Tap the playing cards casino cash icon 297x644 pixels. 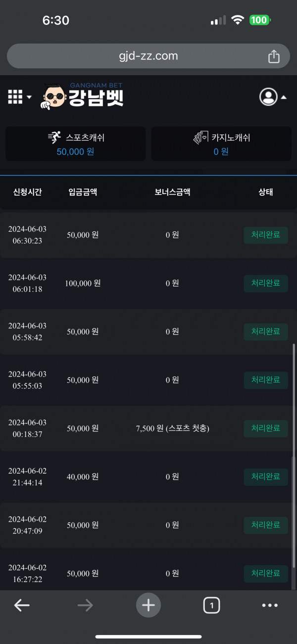click(200, 138)
